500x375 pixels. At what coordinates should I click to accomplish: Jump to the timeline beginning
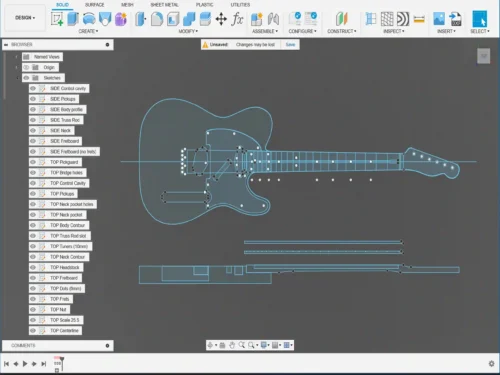pyautogui.click(x=6, y=364)
